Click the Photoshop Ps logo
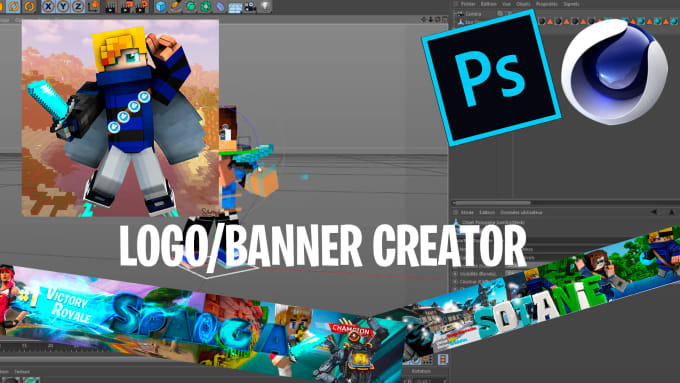This screenshot has width=680, height=383. pyautogui.click(x=491, y=78)
